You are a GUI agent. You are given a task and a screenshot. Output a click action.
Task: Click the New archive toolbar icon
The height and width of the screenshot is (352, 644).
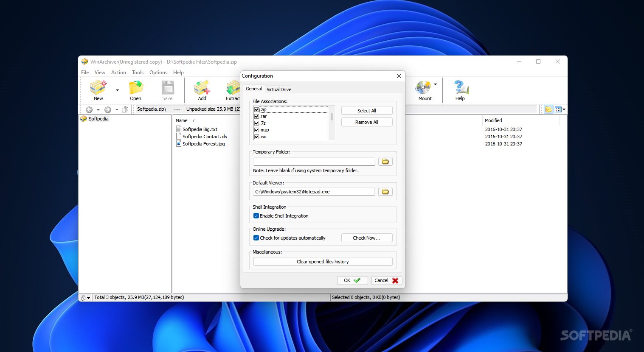(98, 88)
